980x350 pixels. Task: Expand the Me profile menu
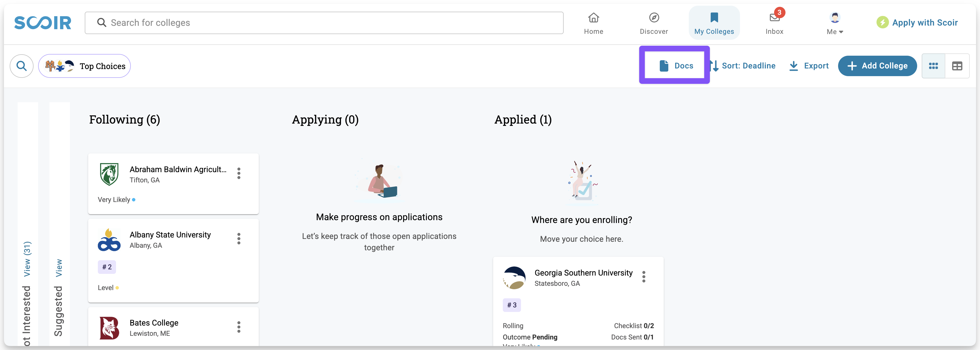(835, 23)
